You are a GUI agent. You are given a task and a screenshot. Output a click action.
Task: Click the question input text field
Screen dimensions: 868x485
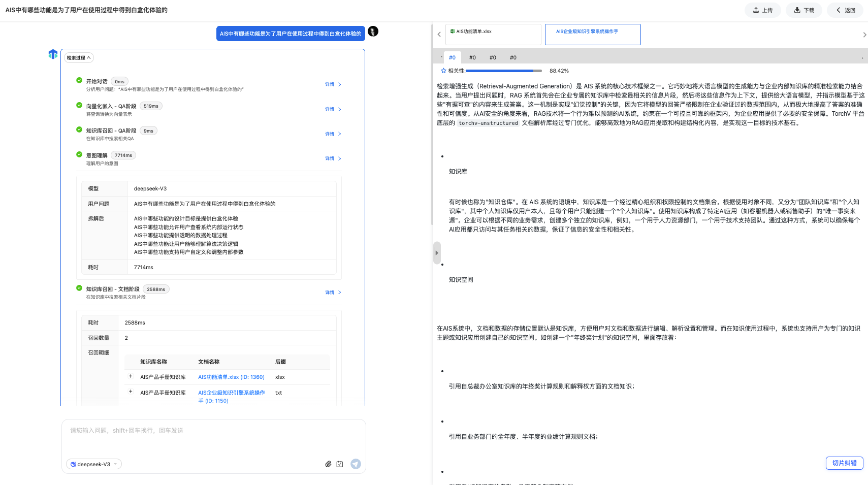[213, 437]
